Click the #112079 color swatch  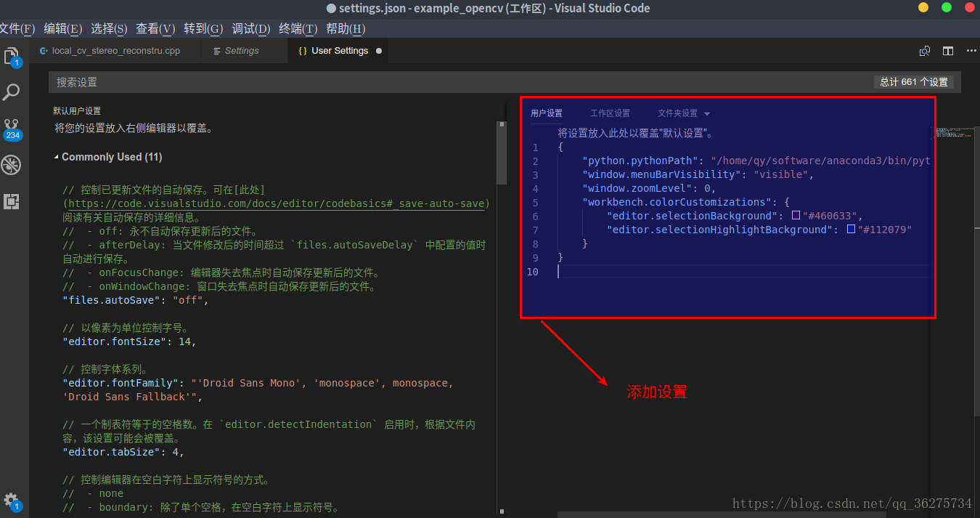coord(851,230)
